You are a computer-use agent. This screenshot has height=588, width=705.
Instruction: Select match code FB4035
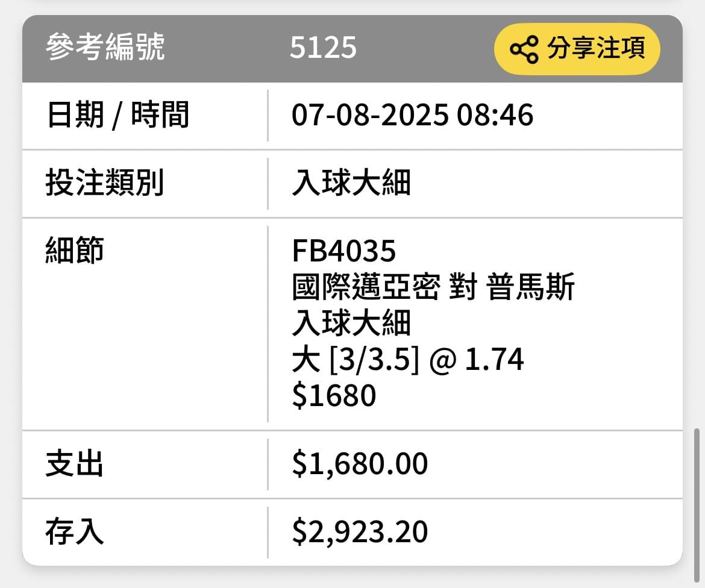coord(344,251)
